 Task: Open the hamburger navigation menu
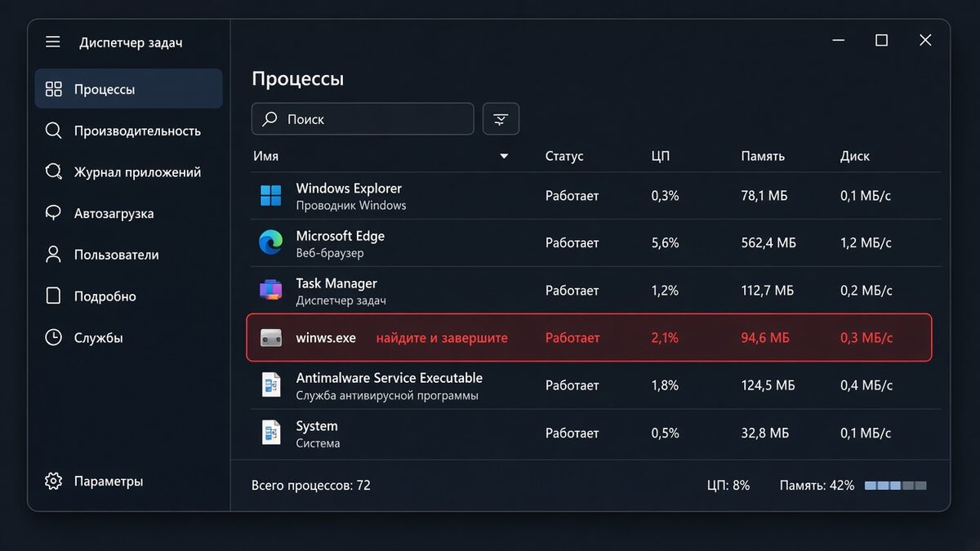tap(53, 42)
